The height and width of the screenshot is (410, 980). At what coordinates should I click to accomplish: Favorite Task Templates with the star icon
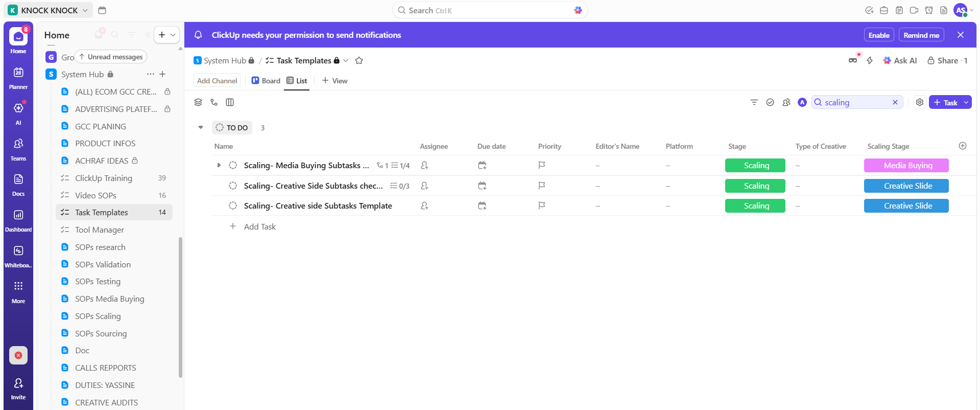[x=359, y=60]
